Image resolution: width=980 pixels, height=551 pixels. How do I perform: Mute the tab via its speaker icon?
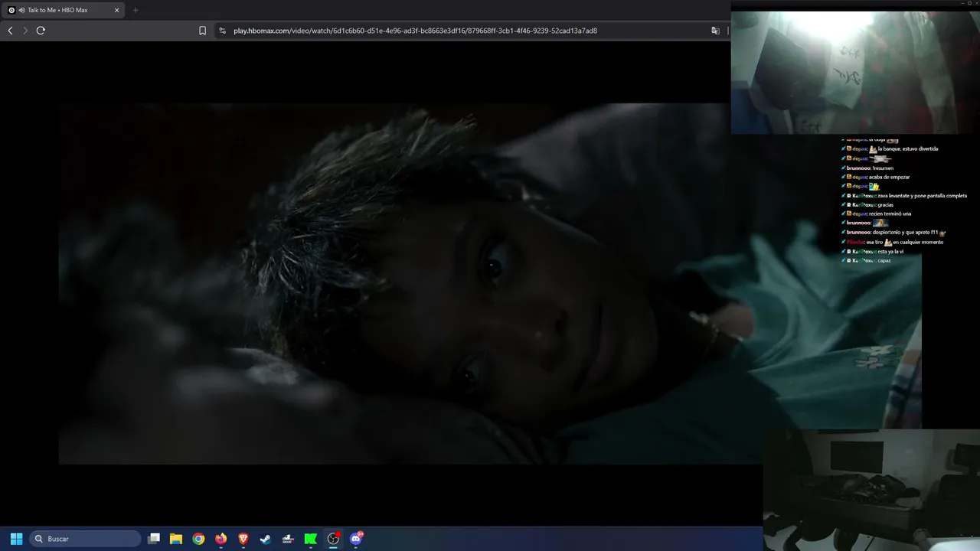point(21,10)
